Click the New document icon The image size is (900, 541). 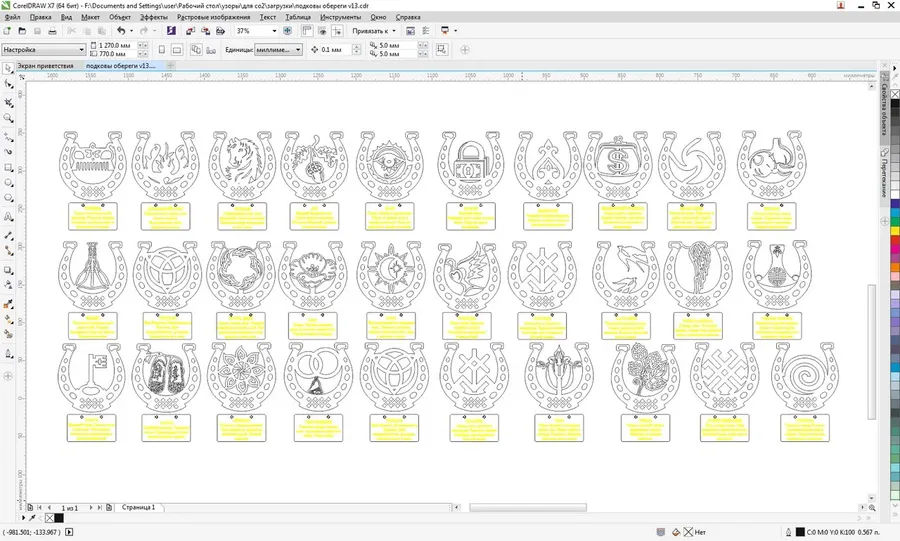[x=7, y=31]
